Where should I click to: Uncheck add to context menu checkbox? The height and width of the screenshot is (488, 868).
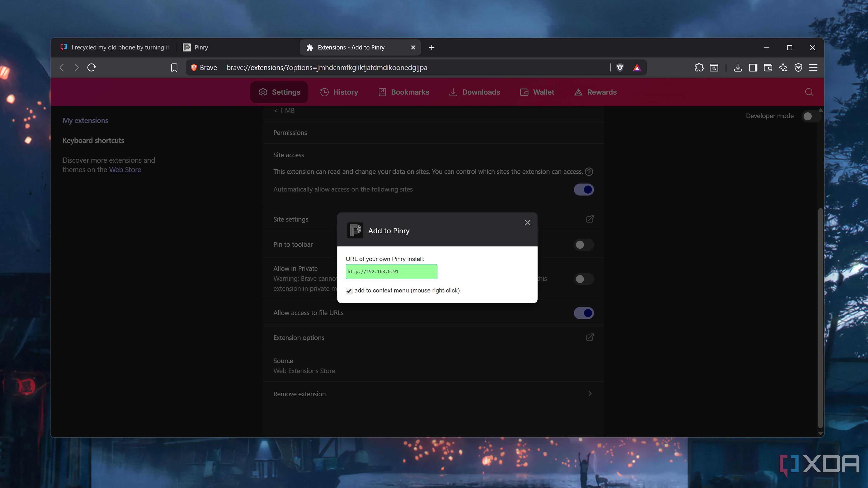coord(349,291)
